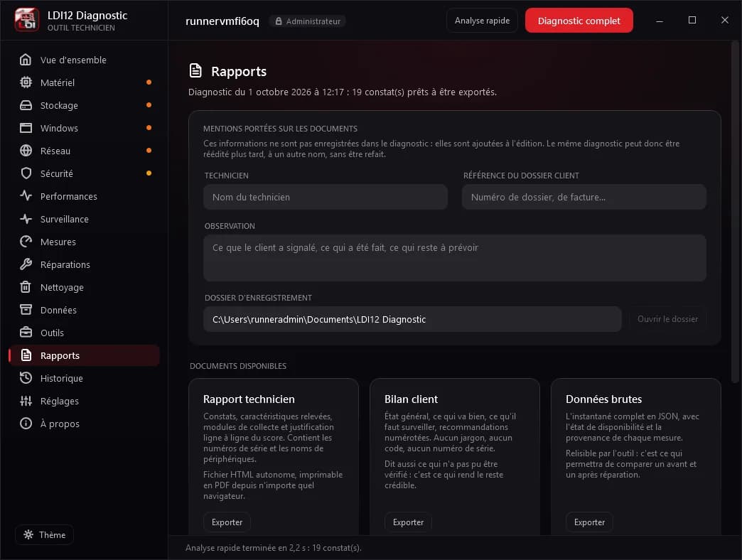
Task: Click status text Analyse rapide terminée
Action: [x=273, y=548]
